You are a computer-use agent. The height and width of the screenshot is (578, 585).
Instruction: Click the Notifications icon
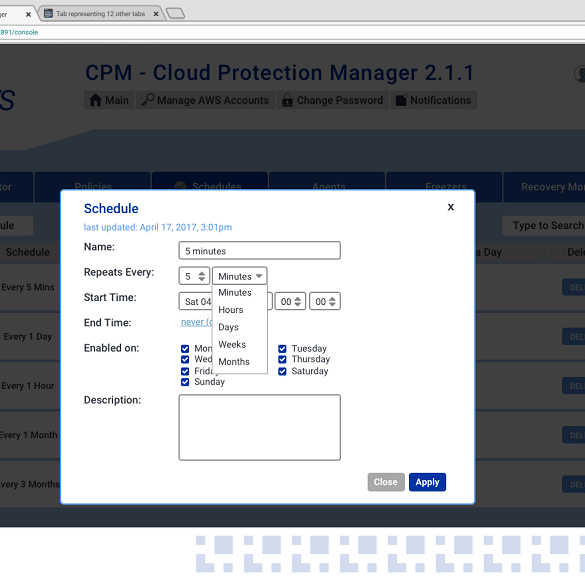coord(401,100)
